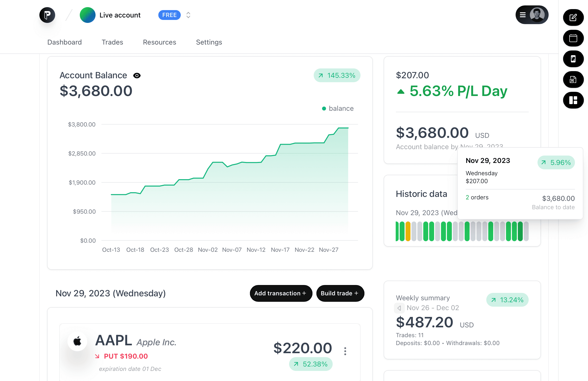Click the FREE plan badge

coord(169,15)
